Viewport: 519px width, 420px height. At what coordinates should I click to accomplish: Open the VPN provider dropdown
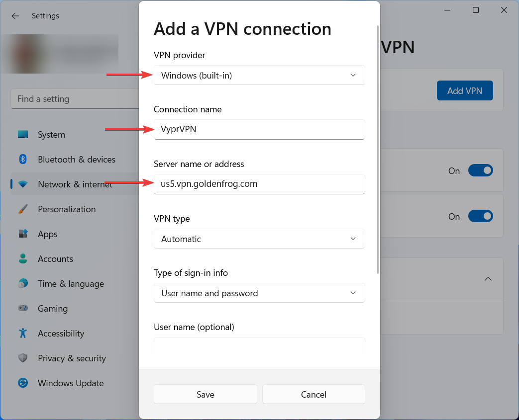(x=259, y=76)
